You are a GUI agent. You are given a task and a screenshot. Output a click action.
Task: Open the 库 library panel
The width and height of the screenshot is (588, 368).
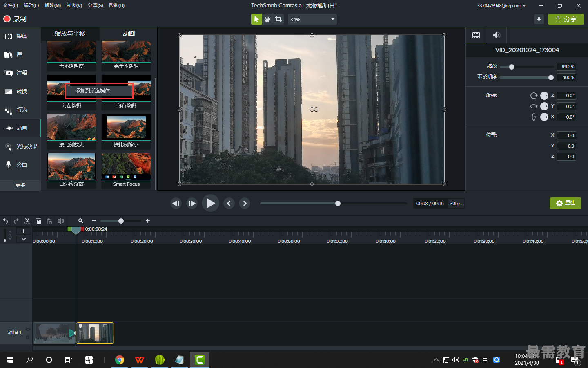(x=20, y=54)
